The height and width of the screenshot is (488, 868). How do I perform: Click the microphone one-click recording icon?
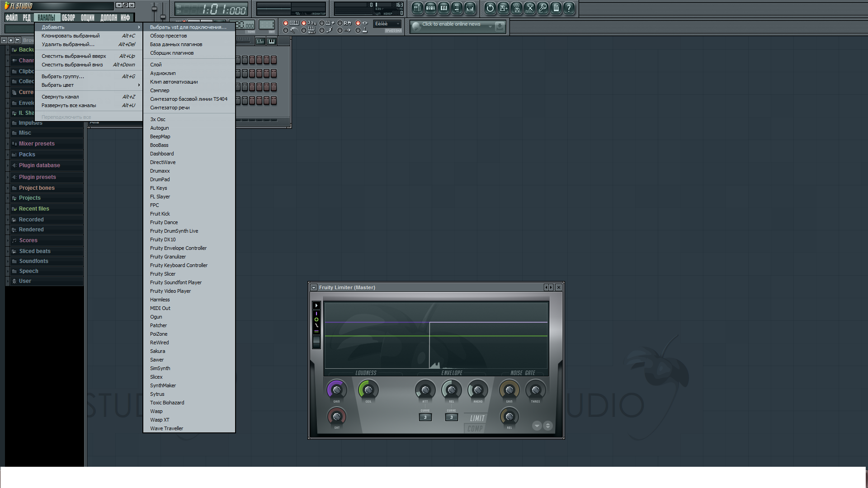pyautogui.click(x=542, y=8)
